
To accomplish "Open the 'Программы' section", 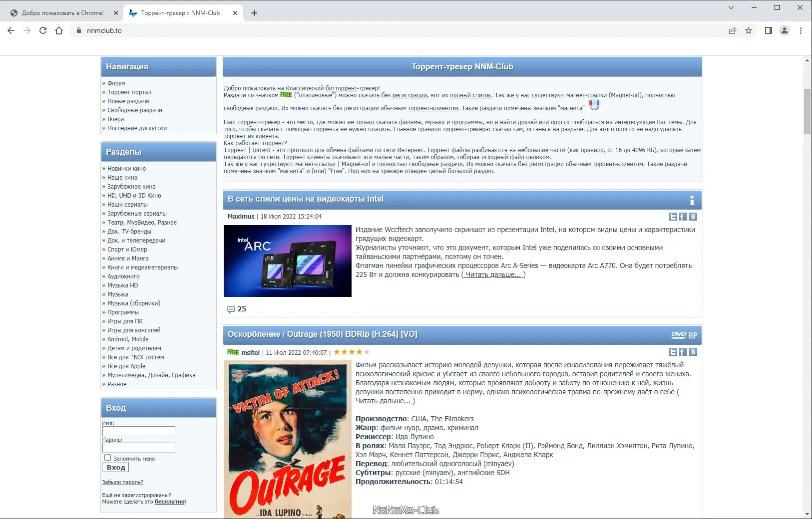I will click(x=123, y=312).
